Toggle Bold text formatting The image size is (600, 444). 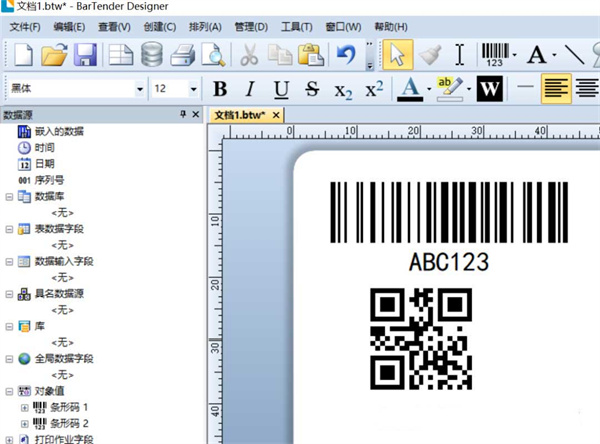220,90
